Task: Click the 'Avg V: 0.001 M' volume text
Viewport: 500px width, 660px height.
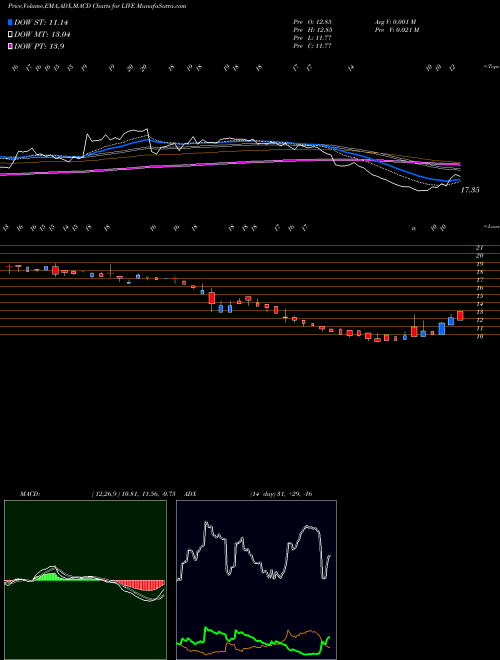Action: tap(396, 22)
